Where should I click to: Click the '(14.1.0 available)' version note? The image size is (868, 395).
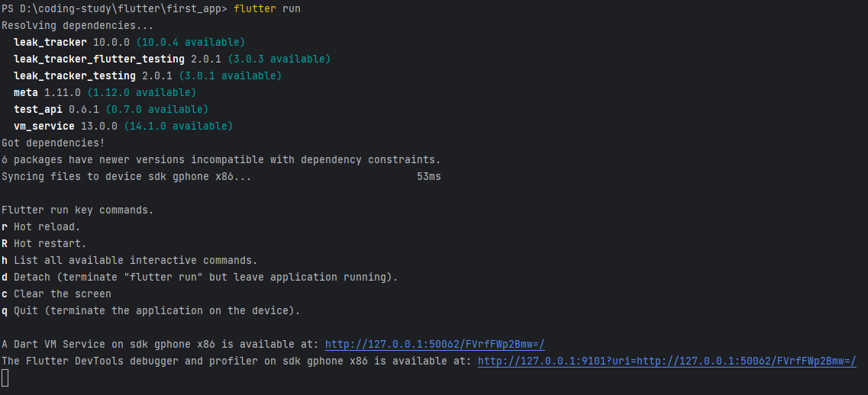click(178, 126)
